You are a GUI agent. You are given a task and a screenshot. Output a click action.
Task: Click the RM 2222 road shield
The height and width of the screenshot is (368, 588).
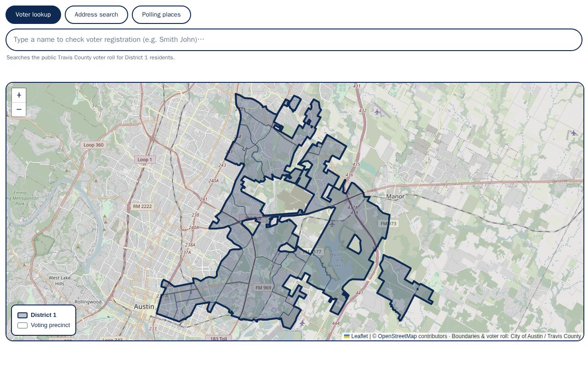click(x=142, y=207)
